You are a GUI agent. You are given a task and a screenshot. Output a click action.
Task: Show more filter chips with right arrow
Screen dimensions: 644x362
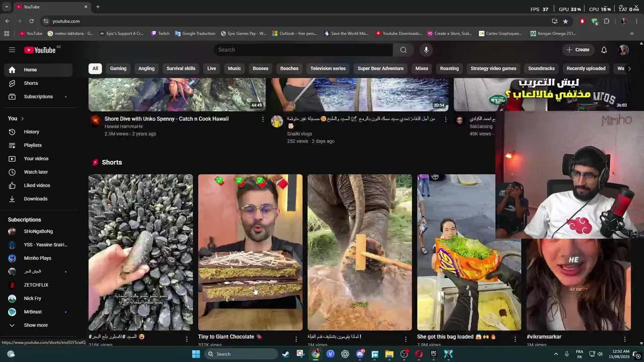pos(629,68)
